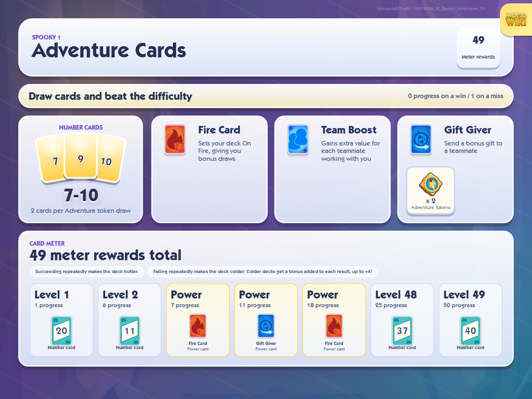Click the '25 progress' text under Level 48
532x399 pixels.
(x=391, y=305)
